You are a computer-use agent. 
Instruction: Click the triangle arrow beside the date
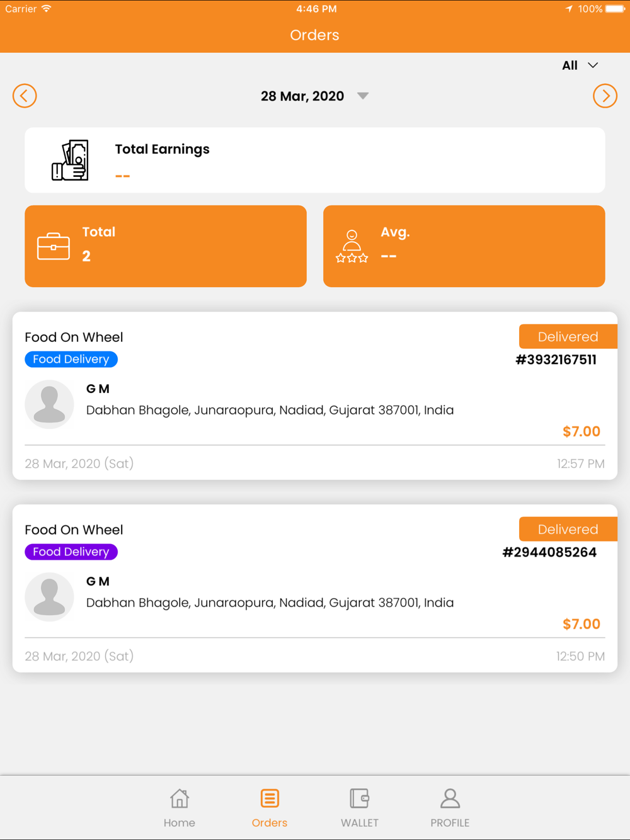coord(363,96)
